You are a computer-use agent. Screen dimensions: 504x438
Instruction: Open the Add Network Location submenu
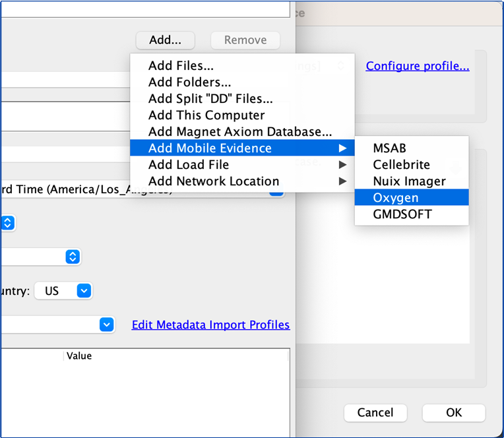click(x=242, y=181)
